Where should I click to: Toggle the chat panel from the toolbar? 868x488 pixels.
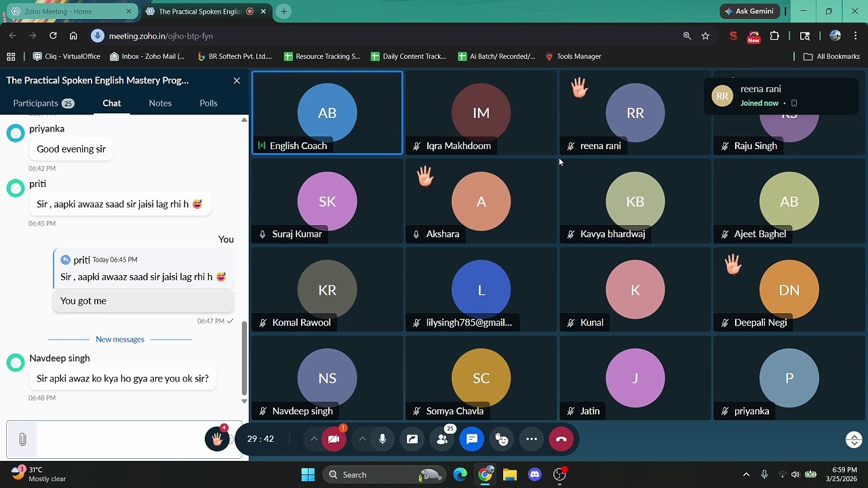coord(472,439)
